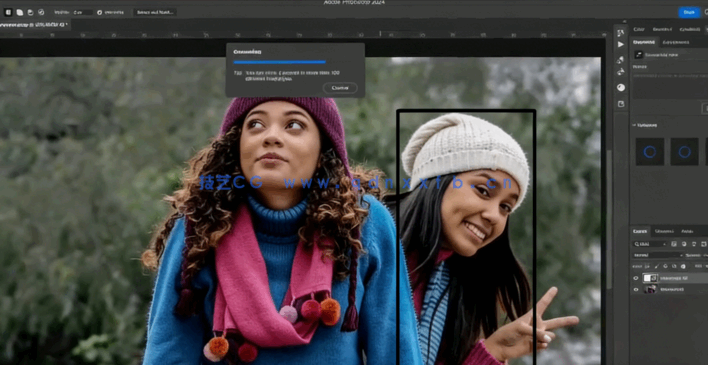Choose the Add to selection mode icon

tap(19, 12)
